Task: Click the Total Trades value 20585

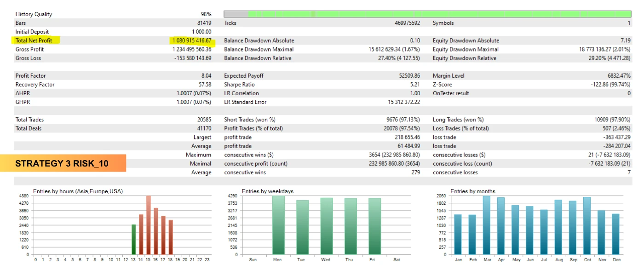Action: [x=204, y=120]
